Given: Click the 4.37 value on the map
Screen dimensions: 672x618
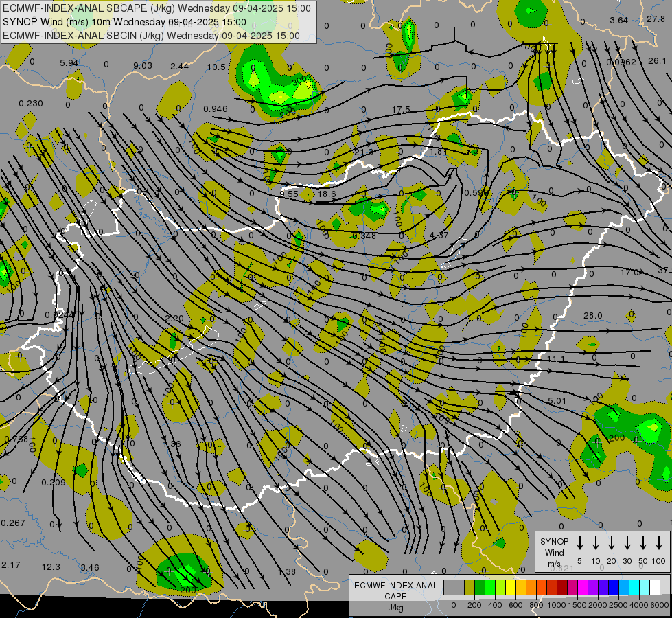Looking at the screenshot, I should click(x=439, y=235).
